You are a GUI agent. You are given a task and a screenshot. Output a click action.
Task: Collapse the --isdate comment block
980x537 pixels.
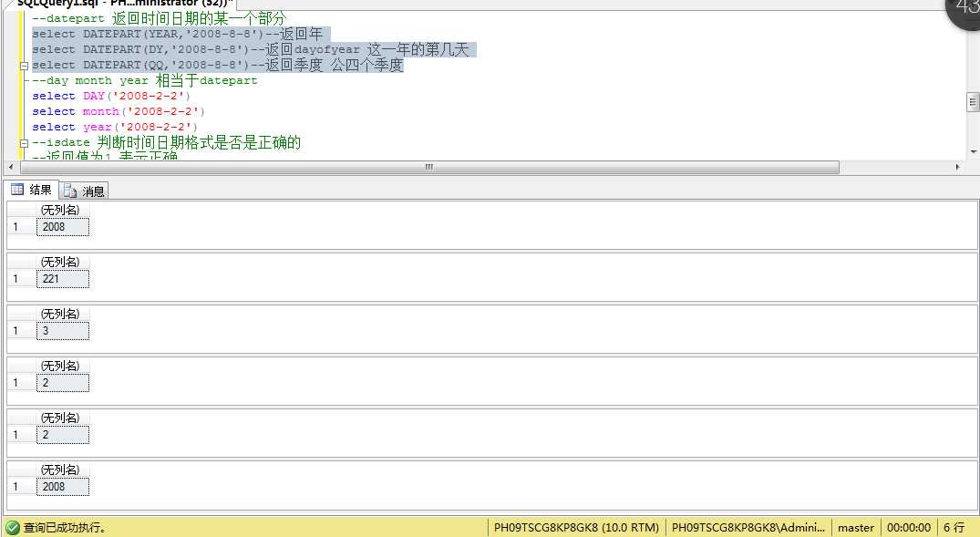tap(24, 143)
